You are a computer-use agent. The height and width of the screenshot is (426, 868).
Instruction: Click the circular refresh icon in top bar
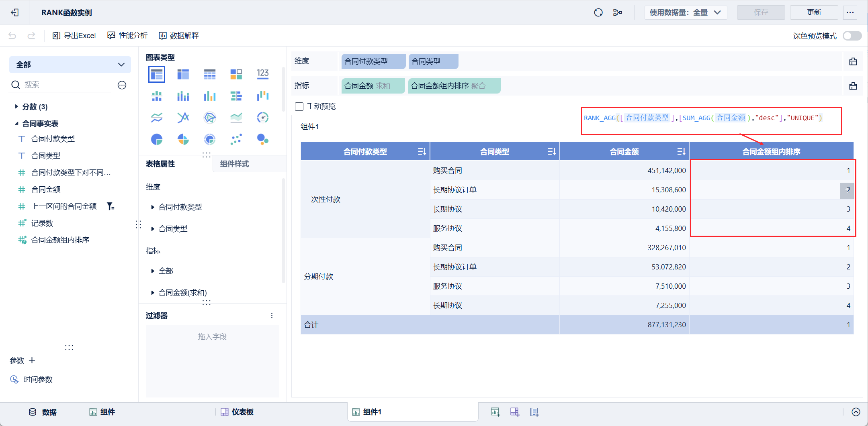tap(598, 12)
